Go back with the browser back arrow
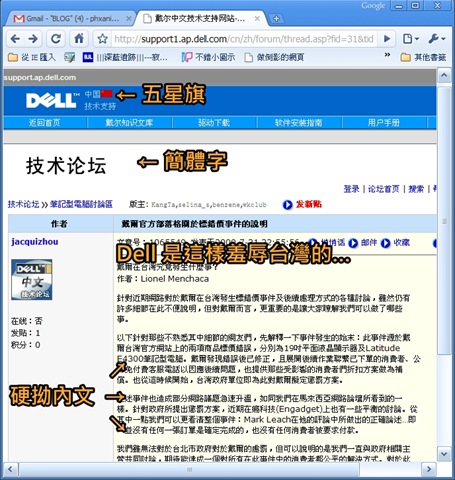 click(15, 39)
